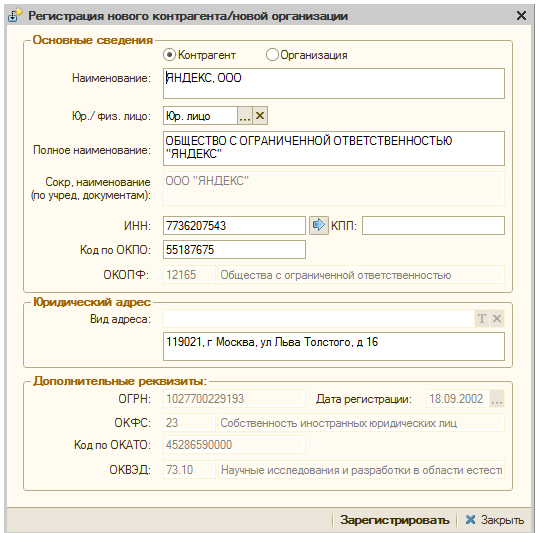Click the ОГРН field 1027700229193
Image resolution: width=536 pixels, height=533 pixels.
point(234,399)
